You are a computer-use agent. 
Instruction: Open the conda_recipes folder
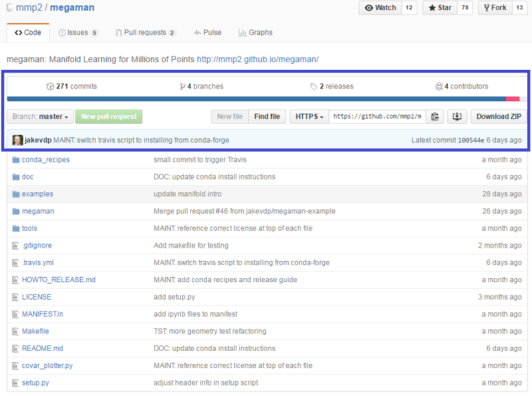pos(46,160)
